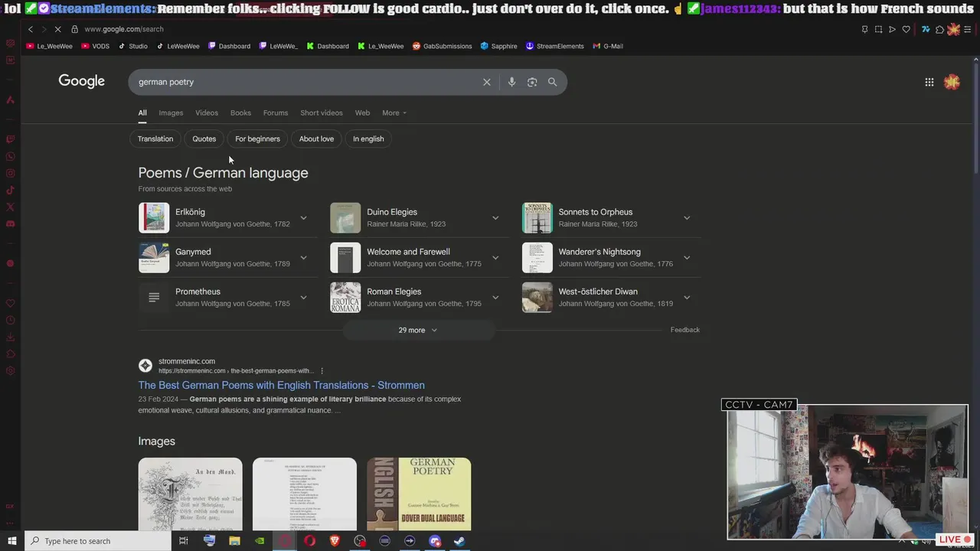Screen dimensions: 980x551
Task: Open the 7TV extension icon
Action: pos(926,29)
